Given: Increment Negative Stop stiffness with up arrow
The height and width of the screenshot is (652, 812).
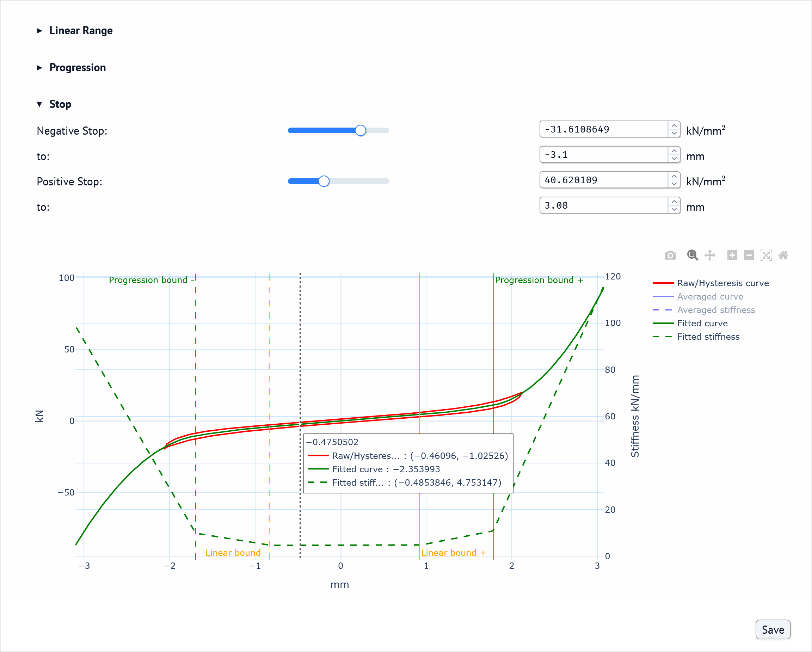Looking at the screenshot, I should click(x=674, y=125).
